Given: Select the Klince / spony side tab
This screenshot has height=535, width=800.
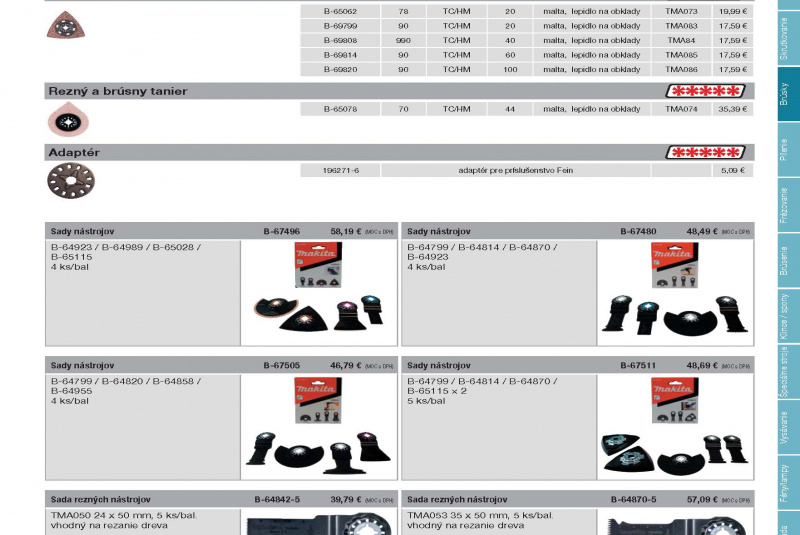Looking at the screenshot, I should coord(789,316).
